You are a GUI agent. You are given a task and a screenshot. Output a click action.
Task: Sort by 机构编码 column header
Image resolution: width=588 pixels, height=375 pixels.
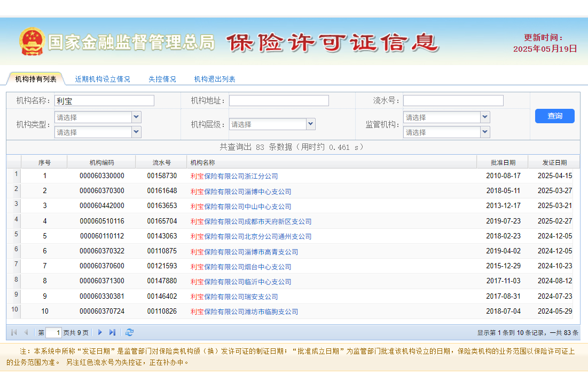(x=101, y=163)
